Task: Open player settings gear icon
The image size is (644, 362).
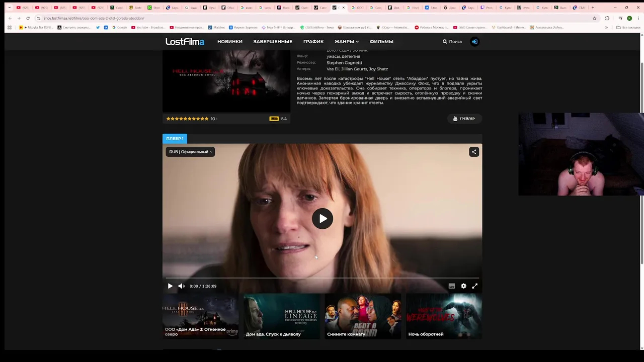Action: tap(463, 286)
